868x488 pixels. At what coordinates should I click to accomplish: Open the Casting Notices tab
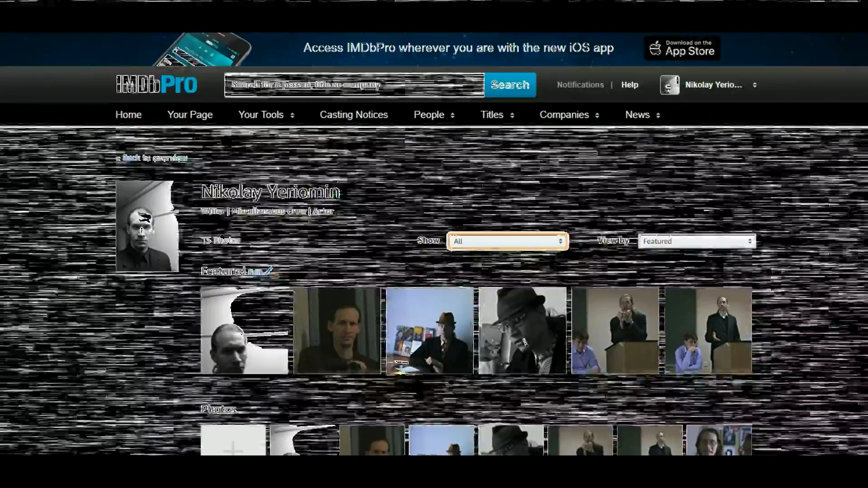point(354,115)
